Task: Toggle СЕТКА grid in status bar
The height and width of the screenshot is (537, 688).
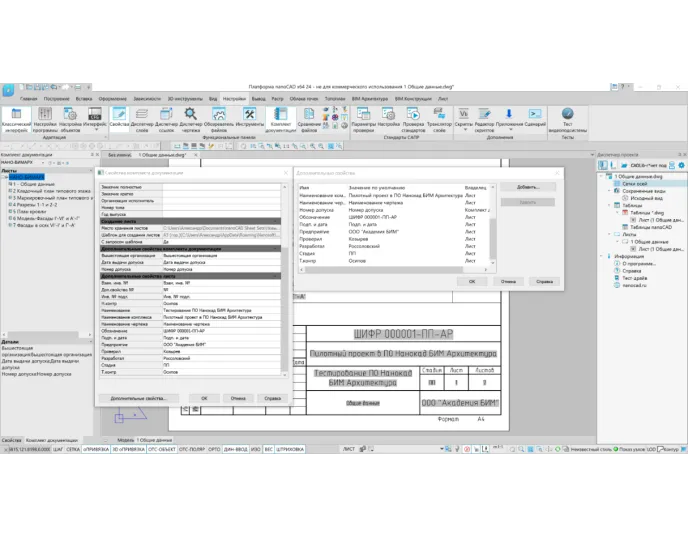Action: pyautogui.click(x=73, y=450)
